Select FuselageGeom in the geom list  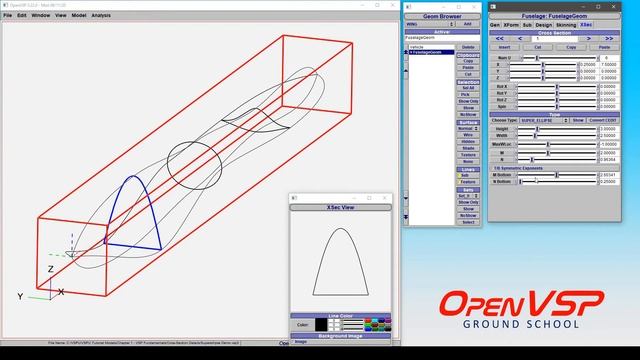[431, 52]
